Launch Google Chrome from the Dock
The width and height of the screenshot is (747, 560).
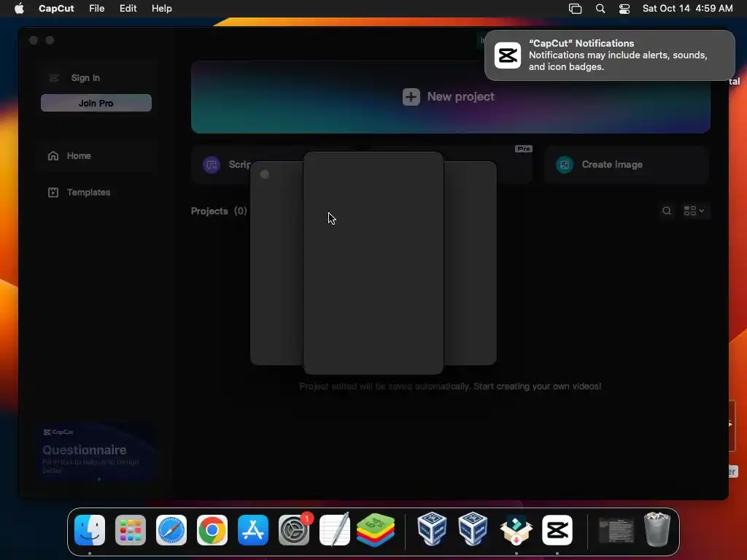pos(212,530)
